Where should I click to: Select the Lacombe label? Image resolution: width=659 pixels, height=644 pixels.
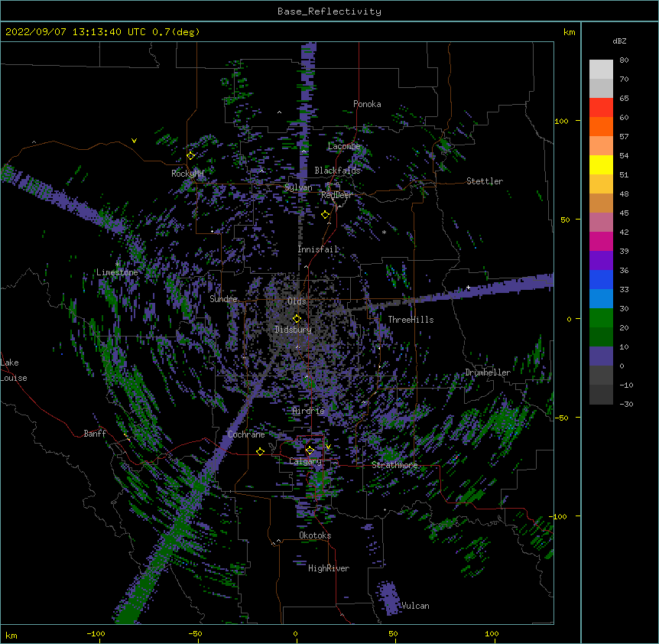pos(344,146)
